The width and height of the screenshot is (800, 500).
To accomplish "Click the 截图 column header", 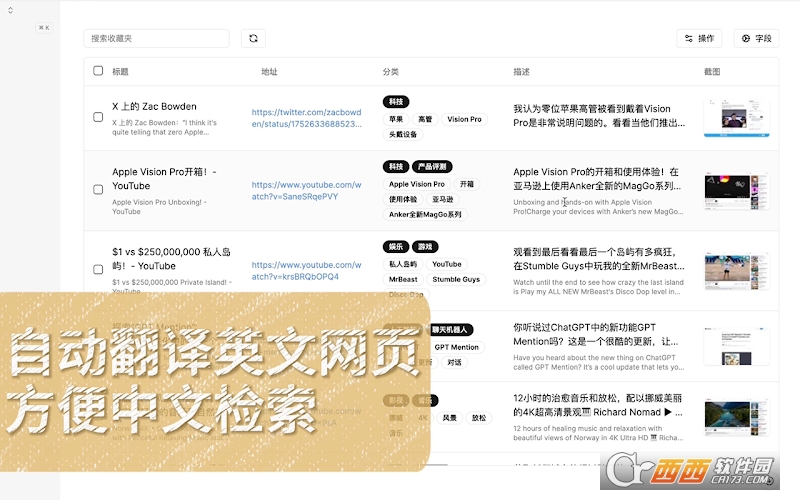I will click(712, 71).
